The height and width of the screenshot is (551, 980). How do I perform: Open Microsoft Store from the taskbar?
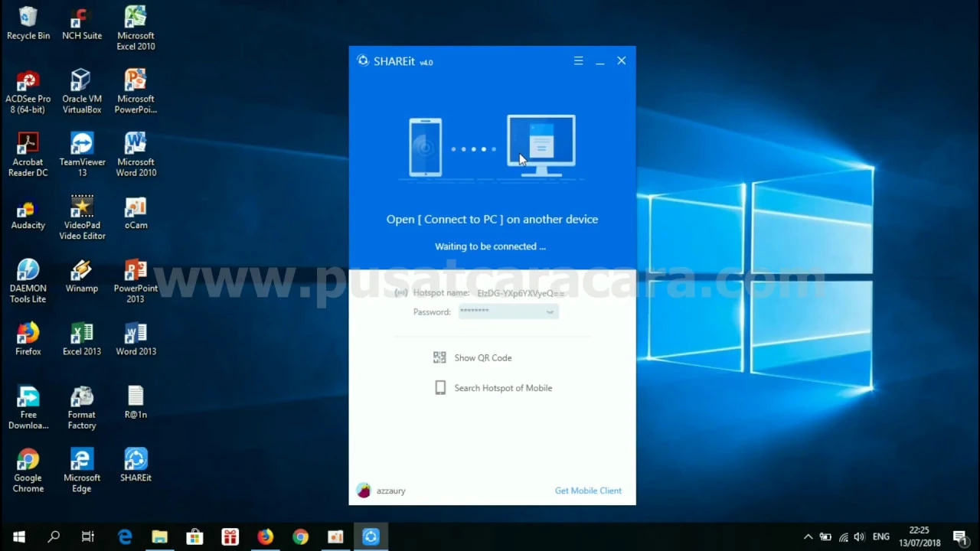coord(194,537)
